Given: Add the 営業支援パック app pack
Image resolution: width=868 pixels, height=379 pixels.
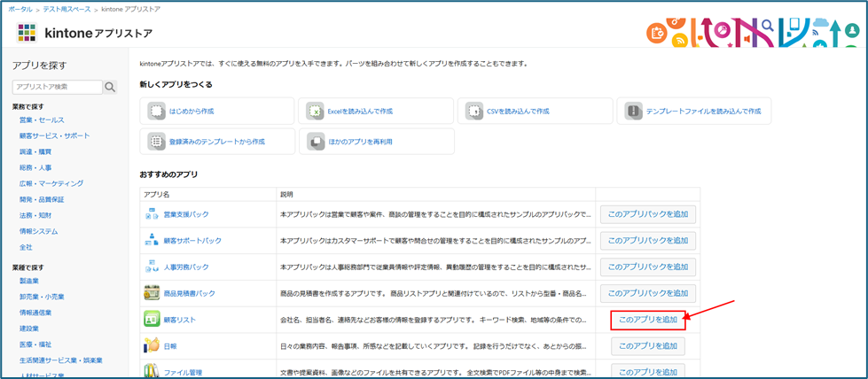Looking at the screenshot, I should pos(647,214).
